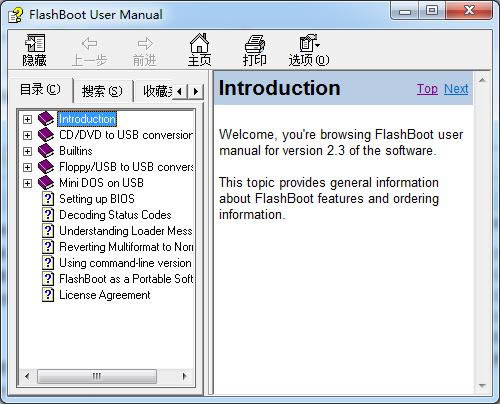
Task: Switch to the Favorites (收藏) tab
Action: (x=156, y=91)
